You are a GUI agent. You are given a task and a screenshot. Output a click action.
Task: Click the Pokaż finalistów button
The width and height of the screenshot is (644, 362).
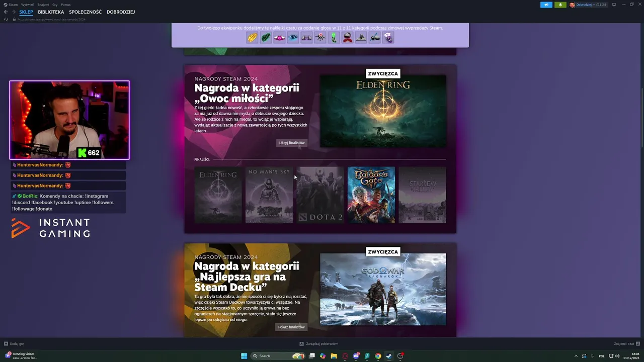click(291, 327)
